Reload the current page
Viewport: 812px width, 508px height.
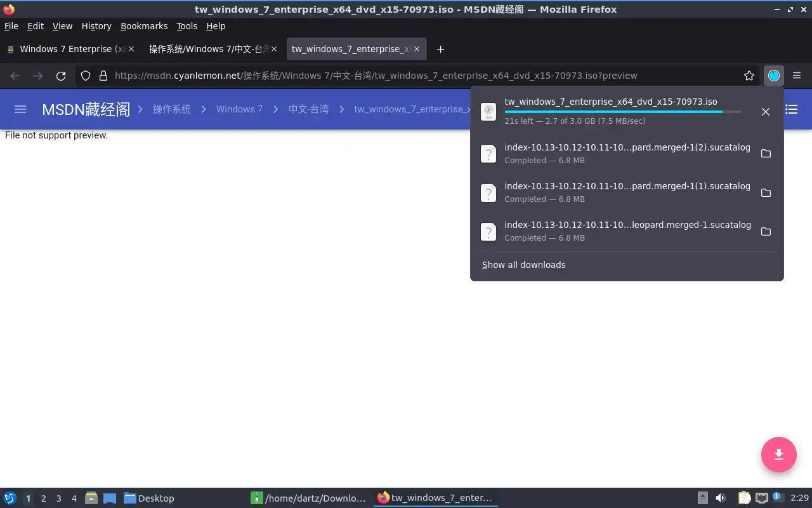click(61, 76)
